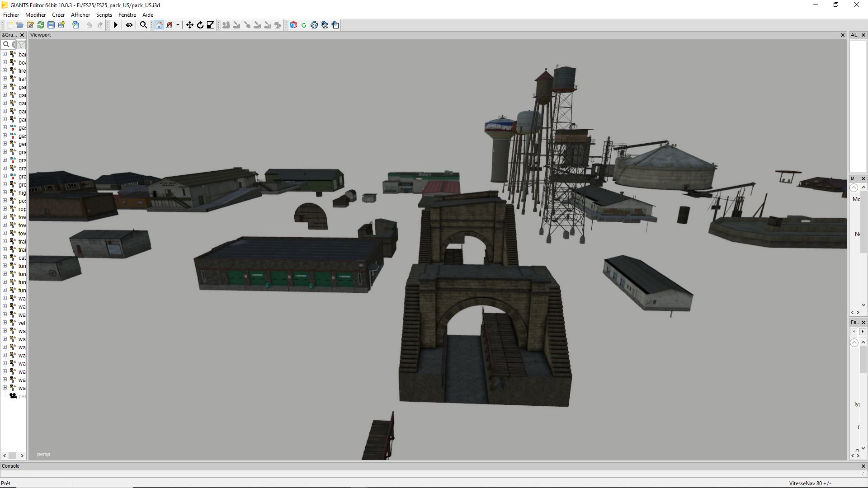Open the Scripts menu
This screenshot has height=488, width=868.
pyautogui.click(x=104, y=15)
